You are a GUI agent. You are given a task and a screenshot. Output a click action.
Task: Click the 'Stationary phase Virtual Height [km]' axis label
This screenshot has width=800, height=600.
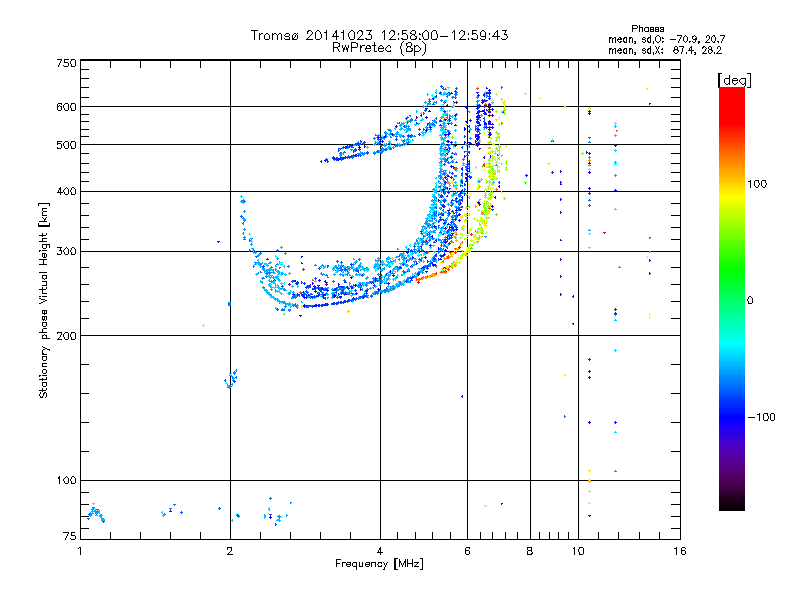(43, 300)
